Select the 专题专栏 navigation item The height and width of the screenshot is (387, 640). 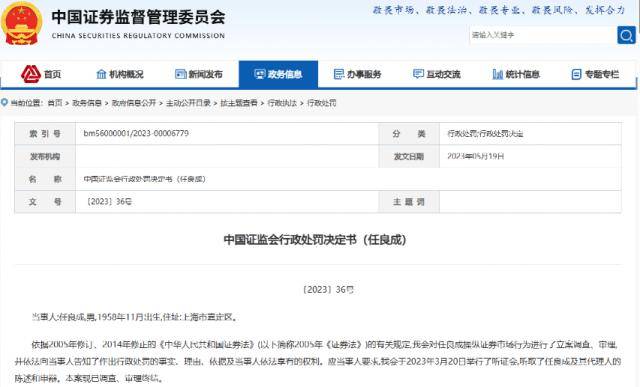click(596, 74)
